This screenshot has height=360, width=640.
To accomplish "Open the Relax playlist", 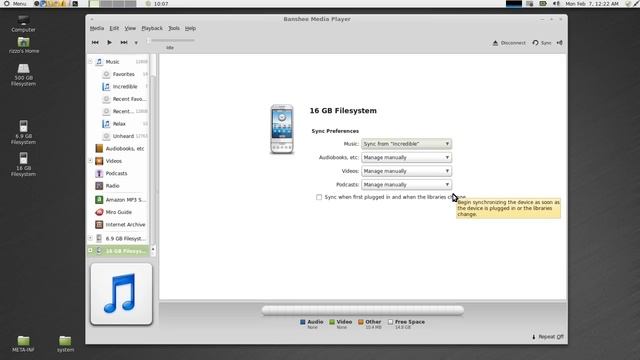I will [124, 124].
